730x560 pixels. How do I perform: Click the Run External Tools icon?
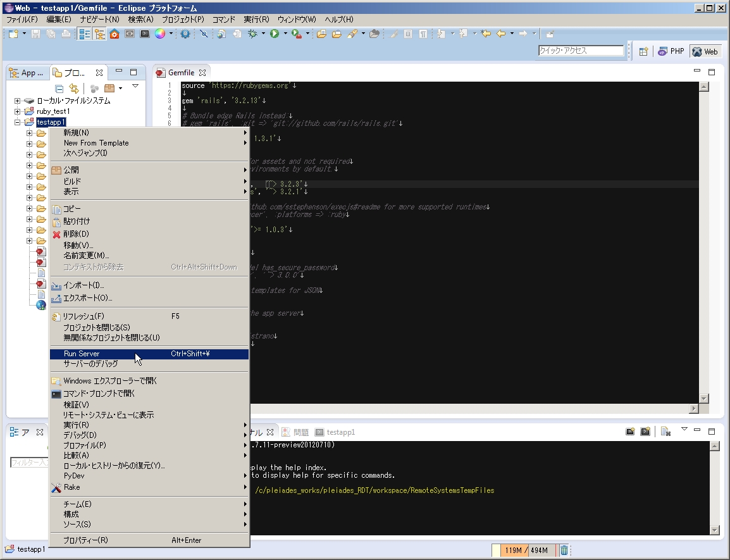296,34
